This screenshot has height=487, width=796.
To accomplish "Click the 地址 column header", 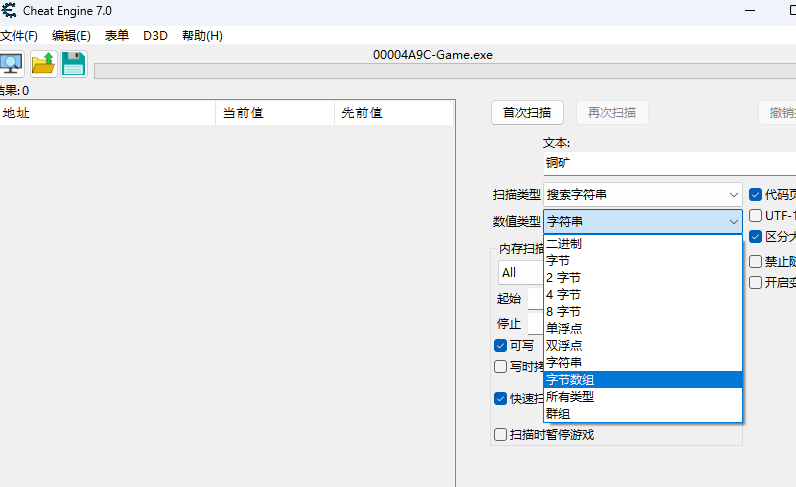I will pyautogui.click(x=108, y=113).
